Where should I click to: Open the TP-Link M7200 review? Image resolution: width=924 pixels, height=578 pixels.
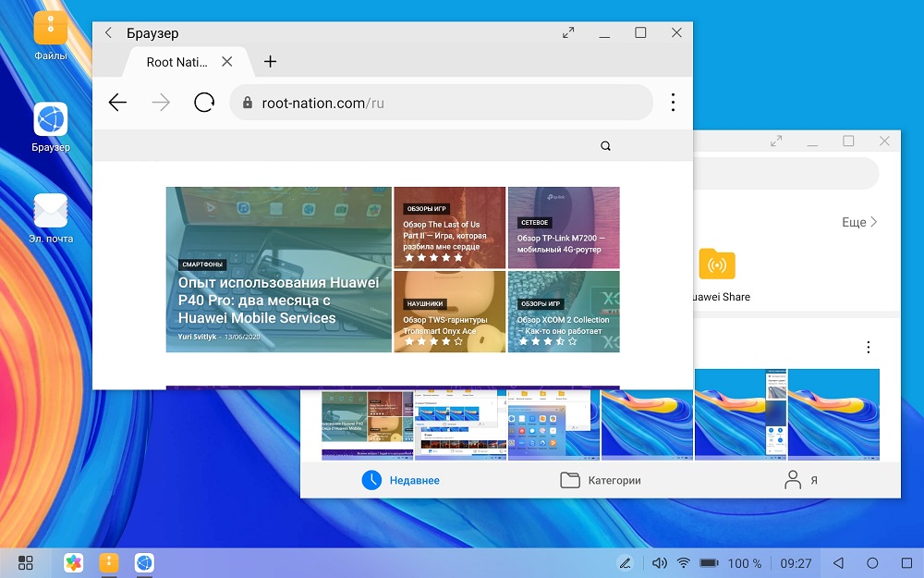pos(564,228)
